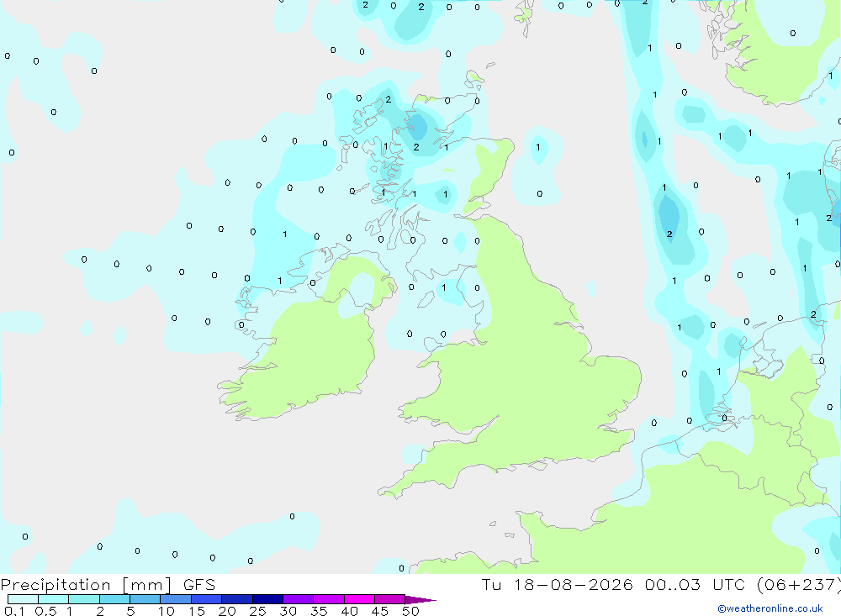Click the "00..03 UTC" time range text
Image resolution: width=841 pixels, height=616 pixels.
pos(696,584)
